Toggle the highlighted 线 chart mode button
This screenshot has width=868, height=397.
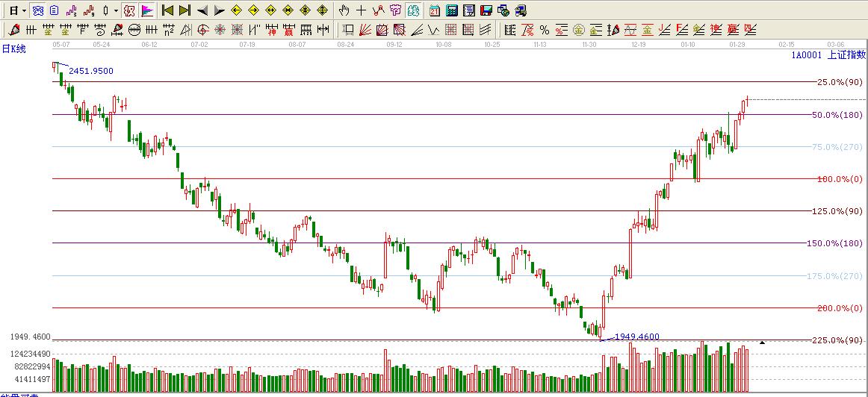pos(413,10)
